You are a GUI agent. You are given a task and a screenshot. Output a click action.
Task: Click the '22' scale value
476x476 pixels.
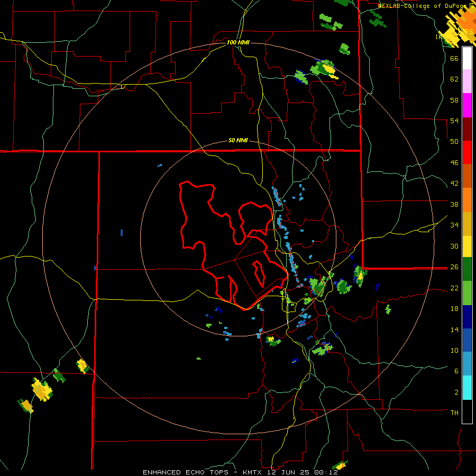pyautogui.click(x=454, y=288)
